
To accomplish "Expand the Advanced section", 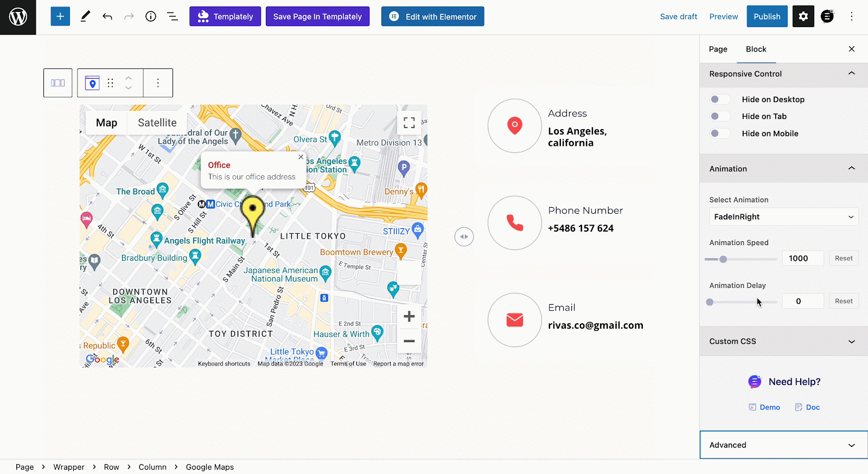I will [784, 445].
